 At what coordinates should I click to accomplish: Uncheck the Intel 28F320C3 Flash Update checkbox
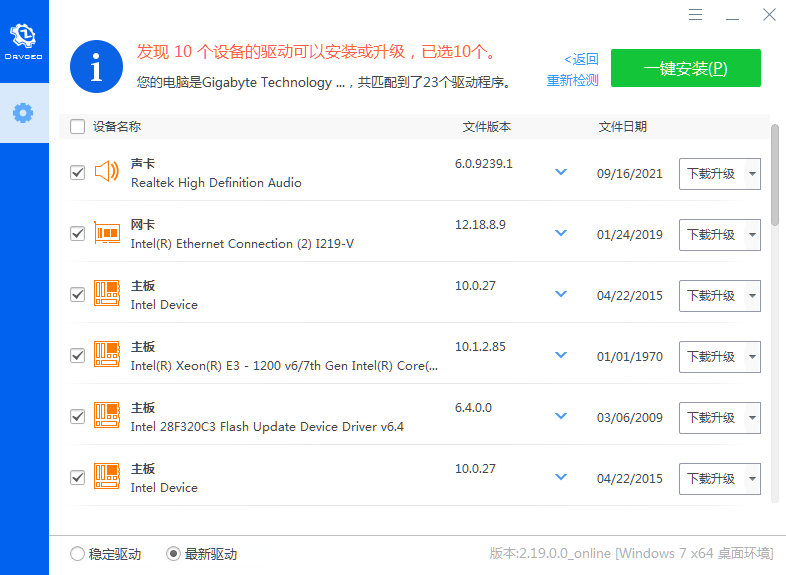pos(78,417)
